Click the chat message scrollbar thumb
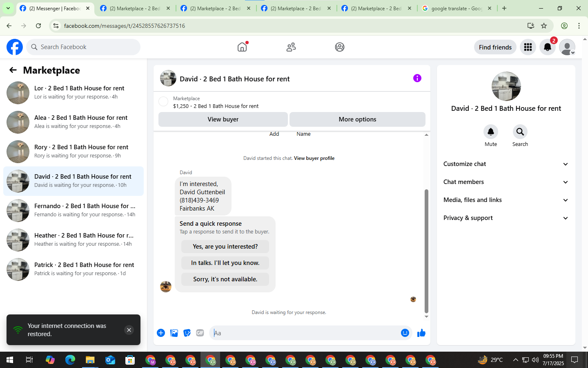Viewport: 588px width, 368px height. click(x=426, y=251)
